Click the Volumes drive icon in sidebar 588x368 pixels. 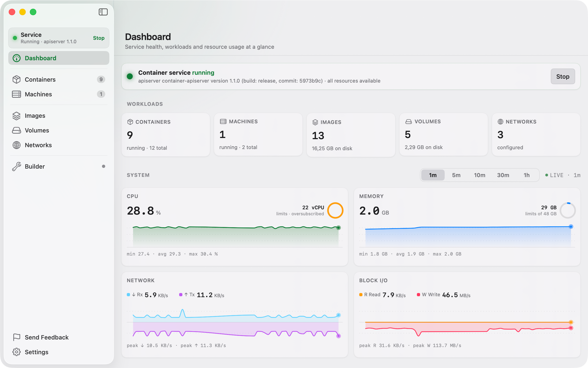[x=17, y=130]
